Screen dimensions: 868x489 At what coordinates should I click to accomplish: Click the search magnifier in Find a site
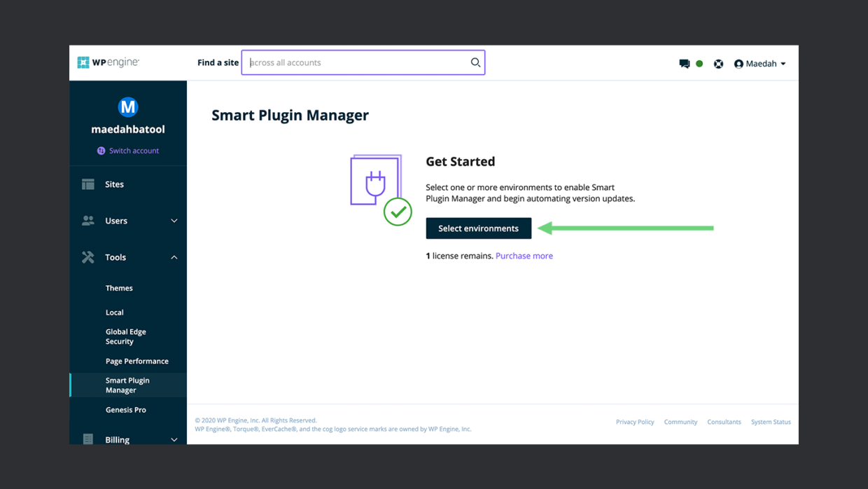coord(475,62)
